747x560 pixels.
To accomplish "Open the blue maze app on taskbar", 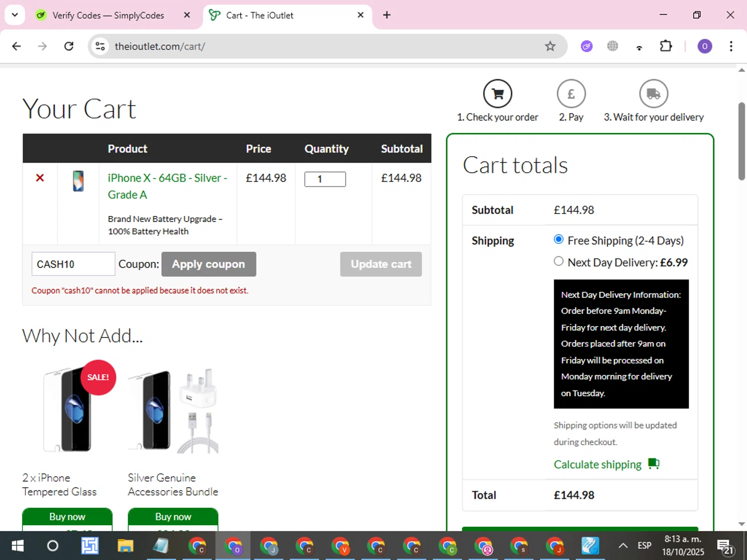I will 90,546.
